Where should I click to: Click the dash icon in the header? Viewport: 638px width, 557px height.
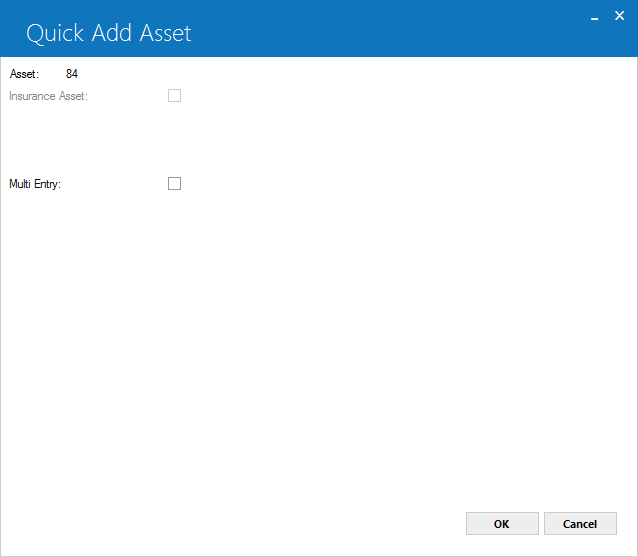point(594,19)
